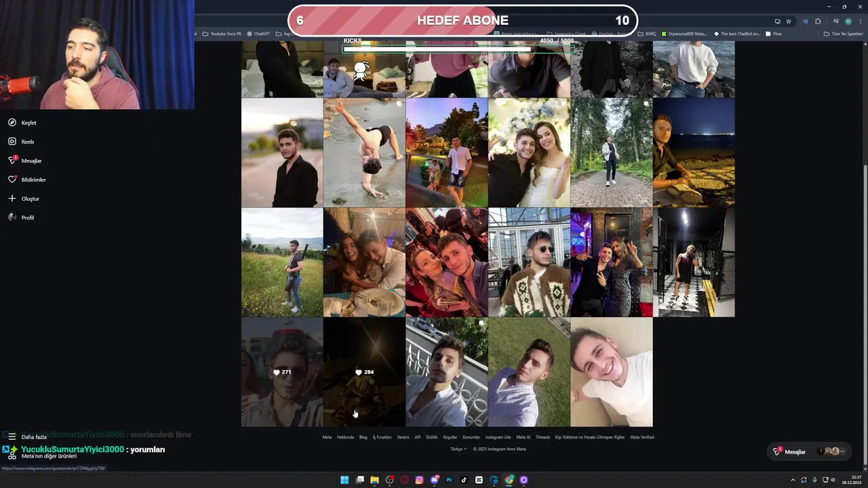
Task: Open The best ChatBot bookmark
Action: tap(737, 33)
